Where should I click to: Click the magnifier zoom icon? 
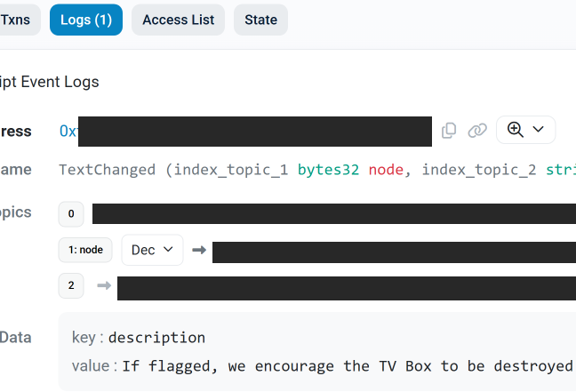[515, 130]
